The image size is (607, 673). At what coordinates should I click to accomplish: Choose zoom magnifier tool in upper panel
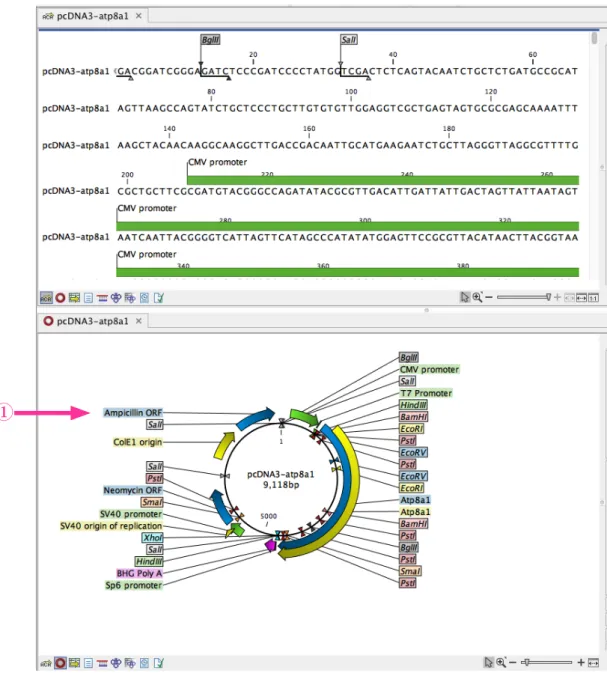tap(477, 297)
